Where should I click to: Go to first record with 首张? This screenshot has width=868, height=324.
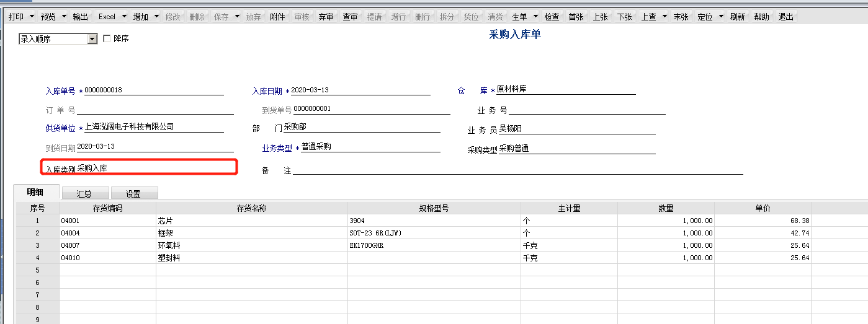coord(576,17)
